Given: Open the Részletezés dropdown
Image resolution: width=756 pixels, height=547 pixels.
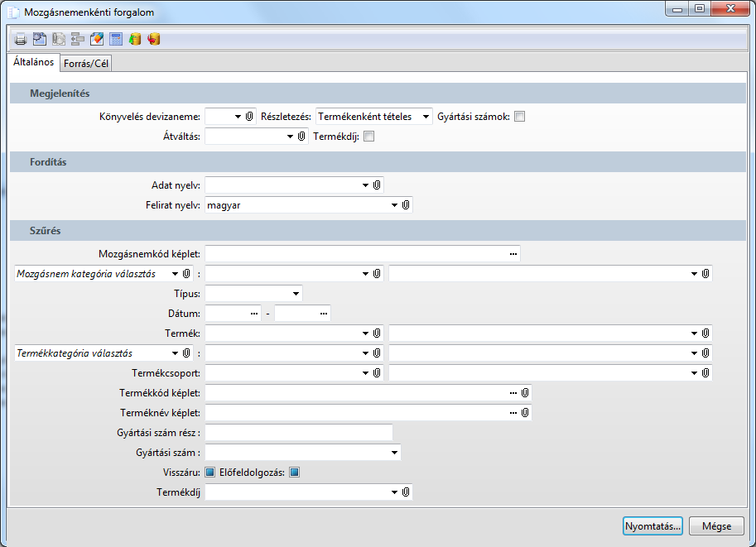Looking at the screenshot, I should 425,117.
